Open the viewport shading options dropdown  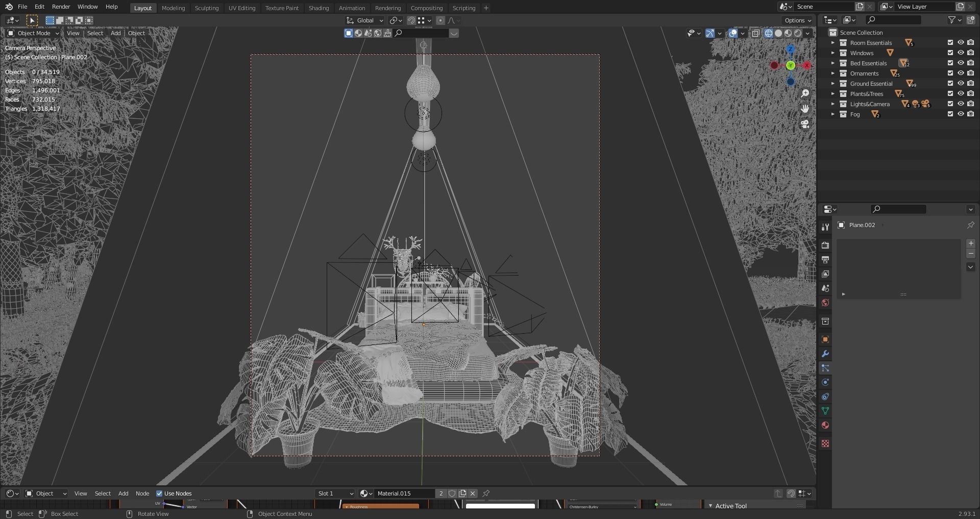pos(807,33)
